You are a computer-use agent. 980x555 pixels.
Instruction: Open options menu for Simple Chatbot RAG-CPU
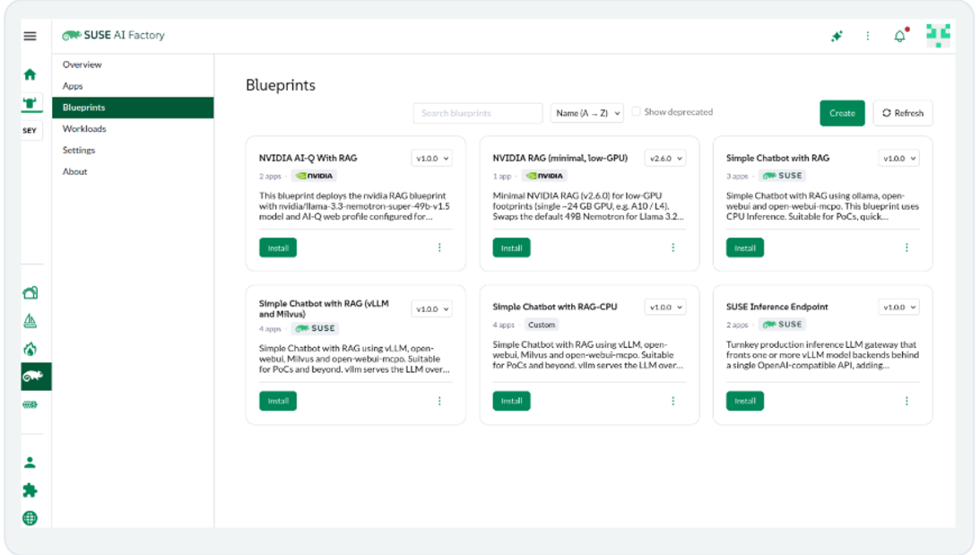pos(673,401)
